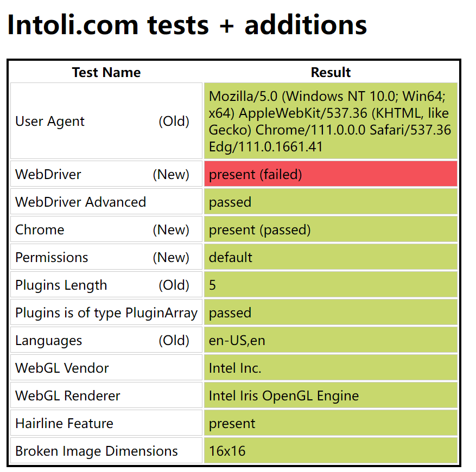Image resolution: width=476 pixels, height=472 pixels.
Task: Click the "Intoli.com tests + additions" page heading
Action: [x=187, y=25]
